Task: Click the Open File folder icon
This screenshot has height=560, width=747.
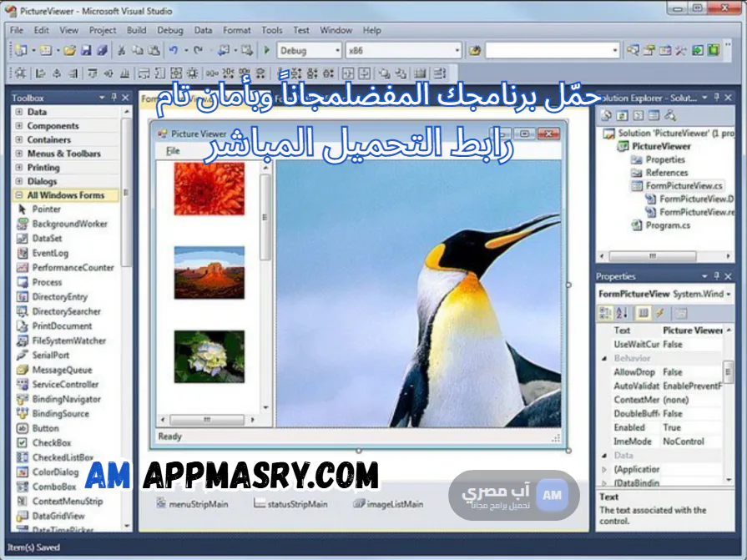Action: tap(70, 50)
